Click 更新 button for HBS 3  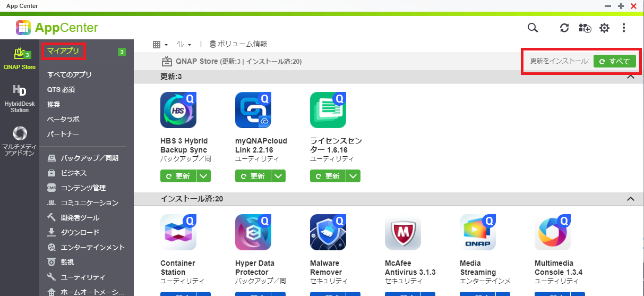[178, 176]
